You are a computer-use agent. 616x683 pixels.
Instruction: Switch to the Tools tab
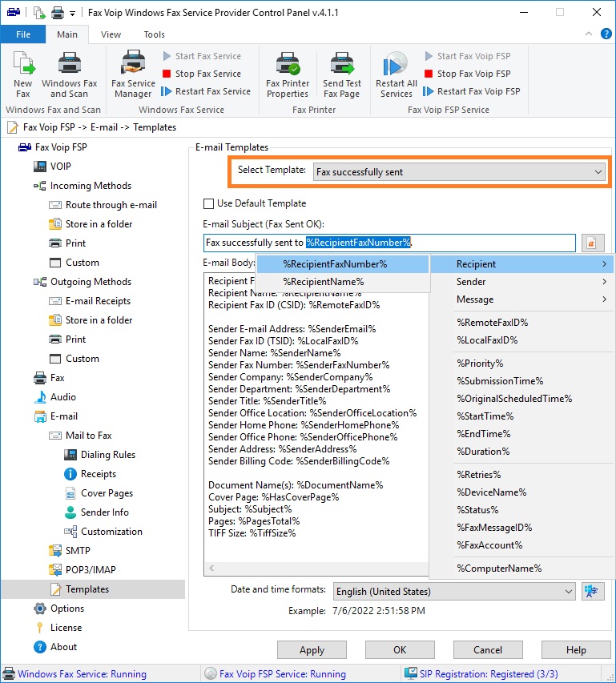click(155, 34)
